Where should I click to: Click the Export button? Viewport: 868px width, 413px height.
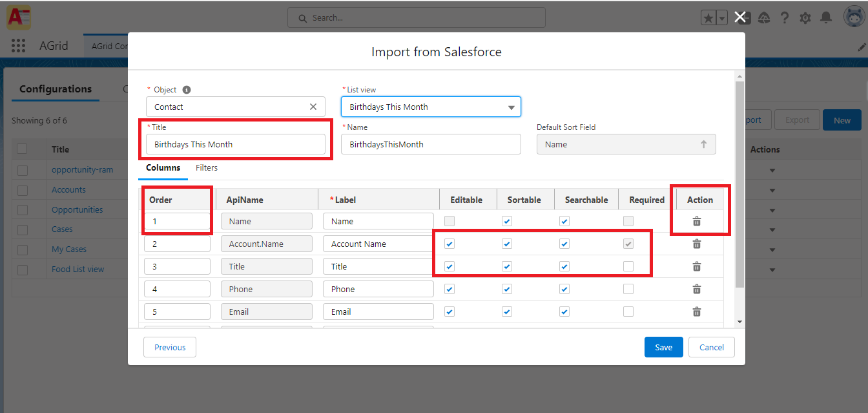[797, 120]
